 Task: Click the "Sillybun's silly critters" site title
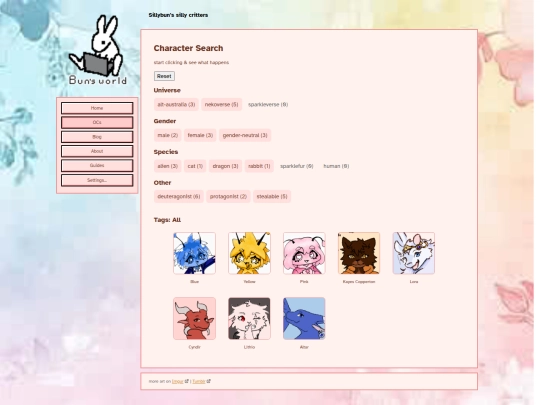tap(178, 15)
